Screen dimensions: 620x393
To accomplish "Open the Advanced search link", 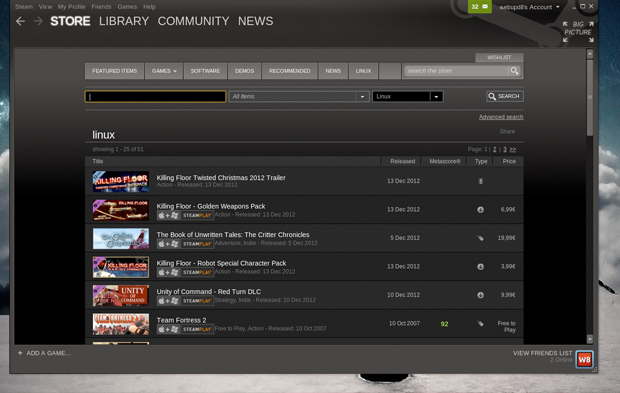I will (501, 117).
